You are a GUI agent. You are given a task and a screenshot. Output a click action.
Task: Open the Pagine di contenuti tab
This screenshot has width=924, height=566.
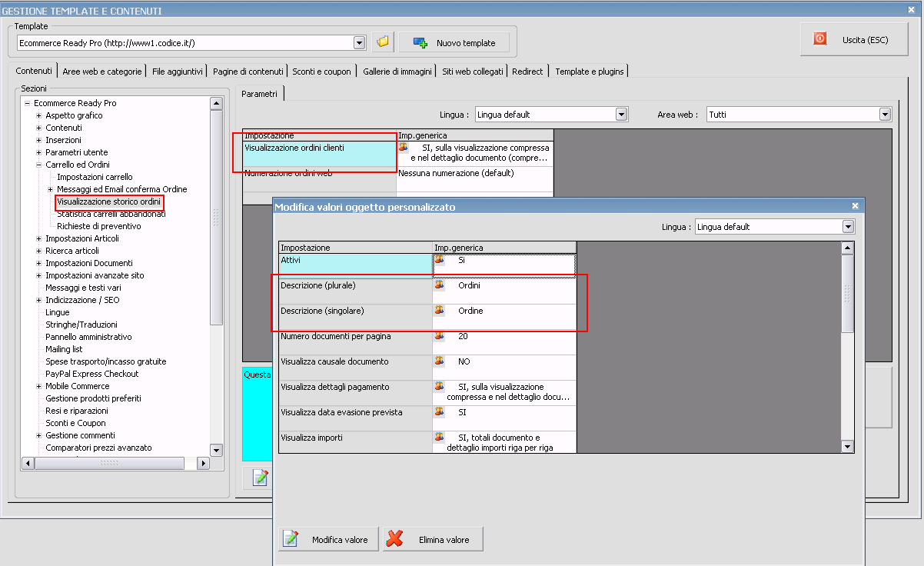[x=248, y=72]
